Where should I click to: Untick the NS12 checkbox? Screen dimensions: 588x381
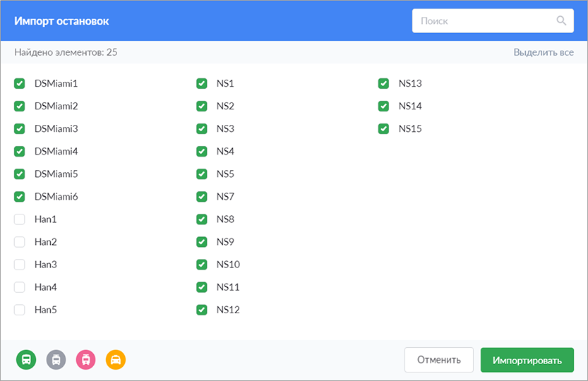pos(202,310)
